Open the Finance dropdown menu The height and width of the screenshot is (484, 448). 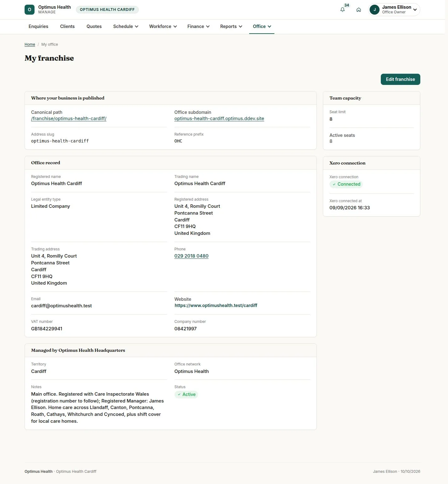tap(198, 26)
